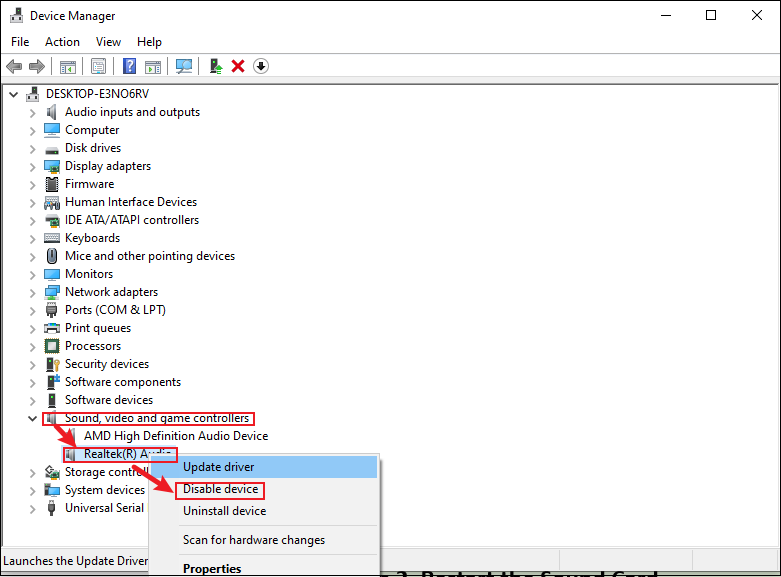781x577 pixels.
Task: Click the Mice and other pointing devices icon
Action: click(x=52, y=256)
